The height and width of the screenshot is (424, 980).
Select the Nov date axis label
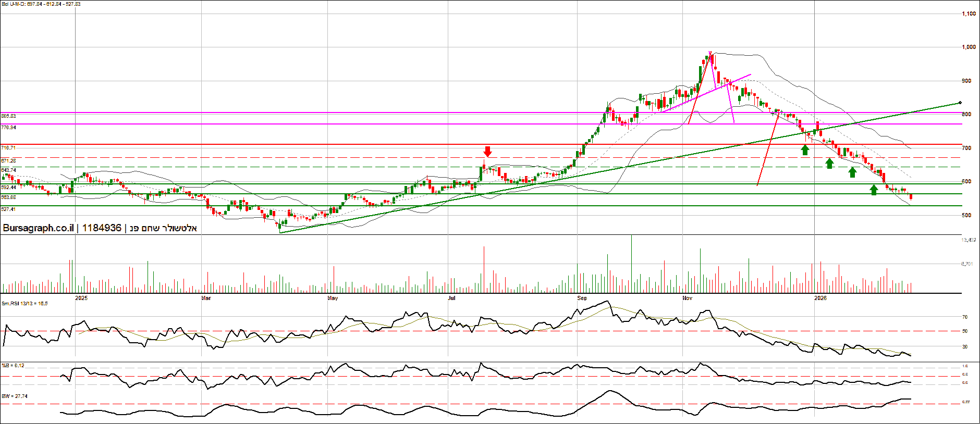[x=687, y=298]
